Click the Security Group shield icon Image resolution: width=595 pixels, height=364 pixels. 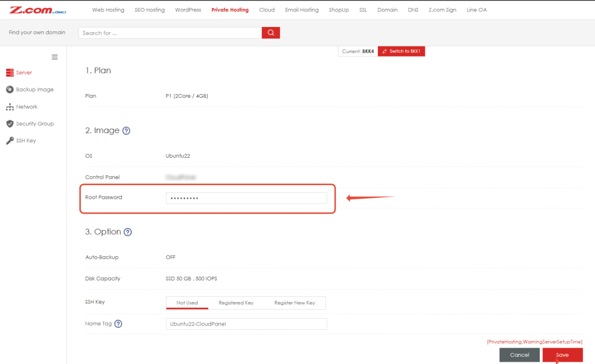click(10, 124)
